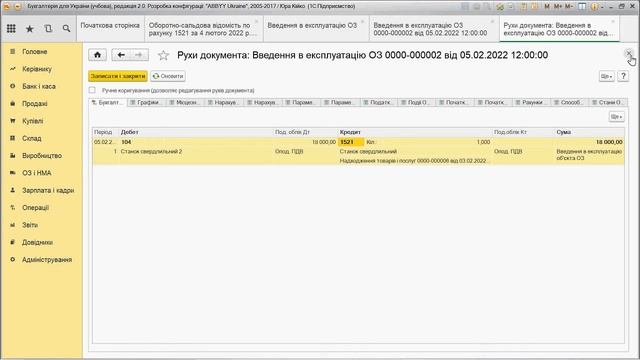The height and width of the screenshot is (360, 640).
Task: Open the main menu arrow beside 1C logo
Action: pyautogui.click(x=17, y=7)
